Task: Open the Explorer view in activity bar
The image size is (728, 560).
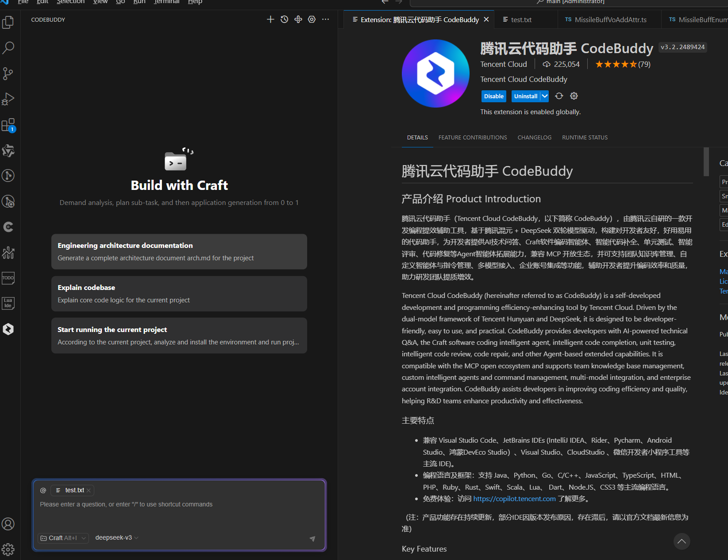Action: (x=8, y=22)
